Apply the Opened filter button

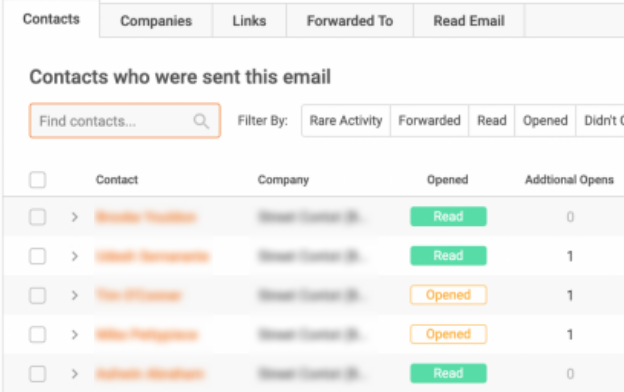pos(545,121)
